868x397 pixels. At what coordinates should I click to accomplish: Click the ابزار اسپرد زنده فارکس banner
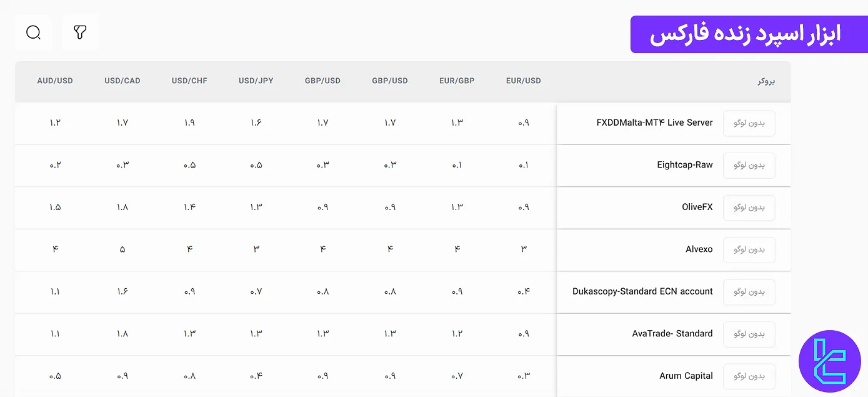tap(749, 34)
